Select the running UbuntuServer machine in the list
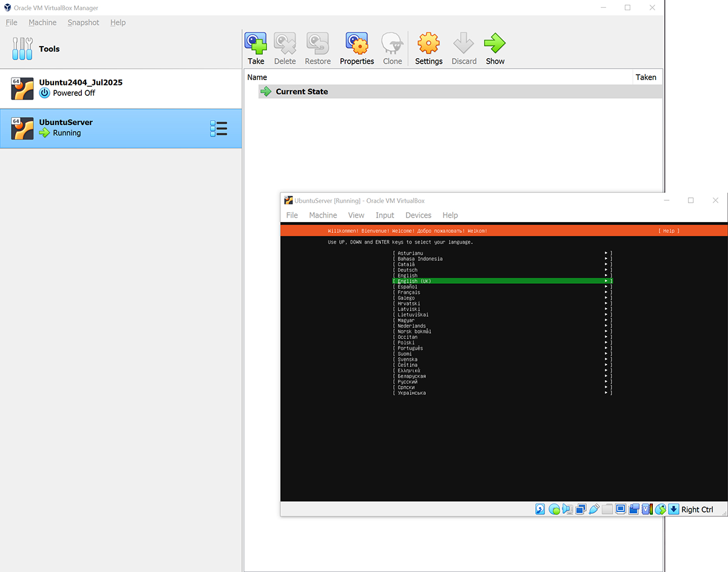 (x=121, y=128)
